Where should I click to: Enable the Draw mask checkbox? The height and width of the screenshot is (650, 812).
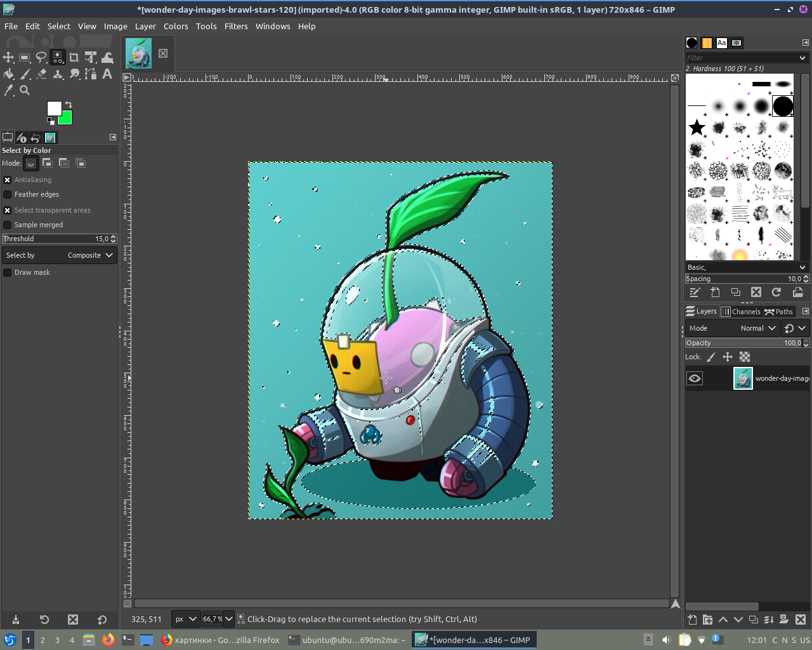click(8, 272)
